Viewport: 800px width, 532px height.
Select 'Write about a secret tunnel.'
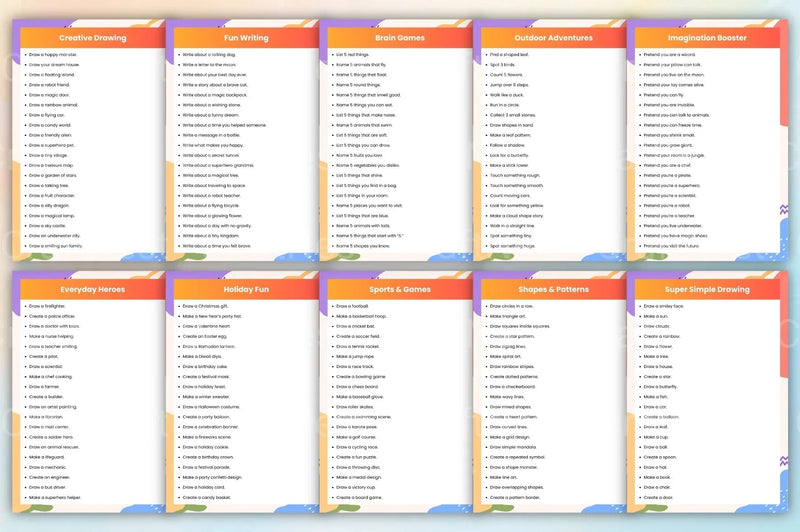pos(211,156)
